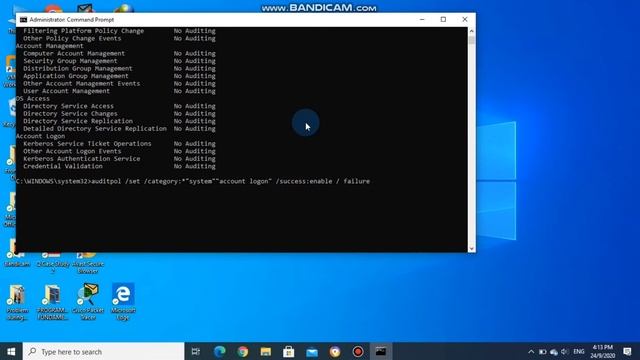Click the 'Type here to search' box
The image size is (640, 360).
coord(104,351)
